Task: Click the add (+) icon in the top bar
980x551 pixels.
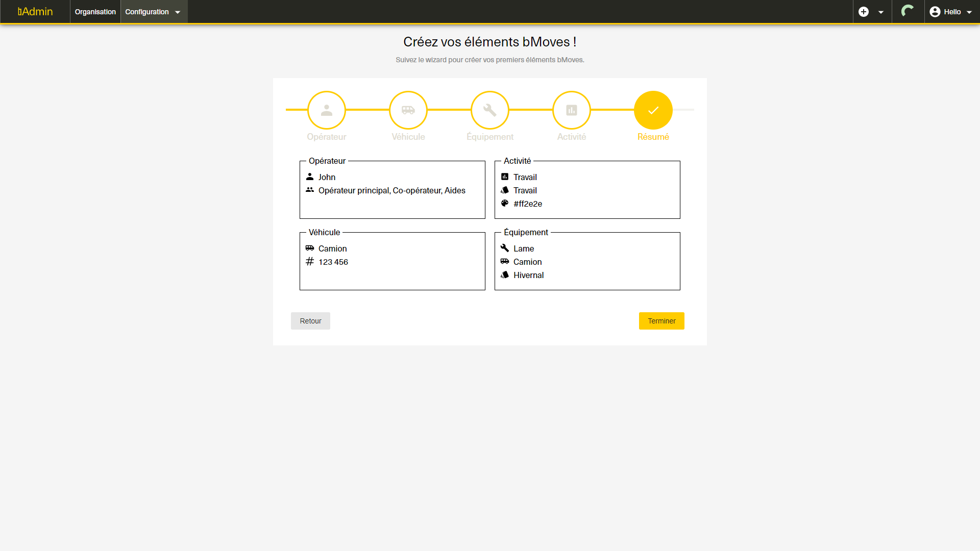Action: pyautogui.click(x=864, y=11)
